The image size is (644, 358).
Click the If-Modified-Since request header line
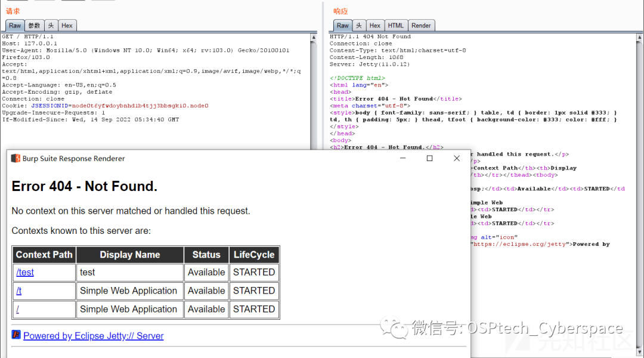91,119
